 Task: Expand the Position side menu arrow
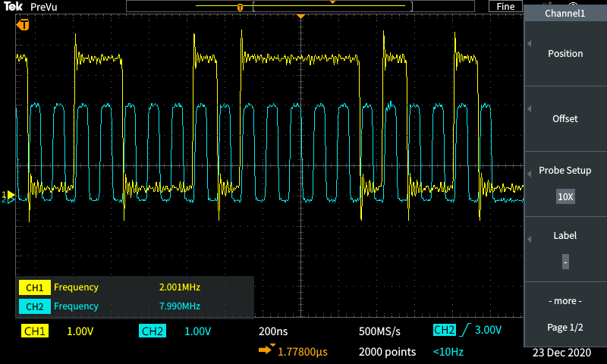tap(529, 43)
